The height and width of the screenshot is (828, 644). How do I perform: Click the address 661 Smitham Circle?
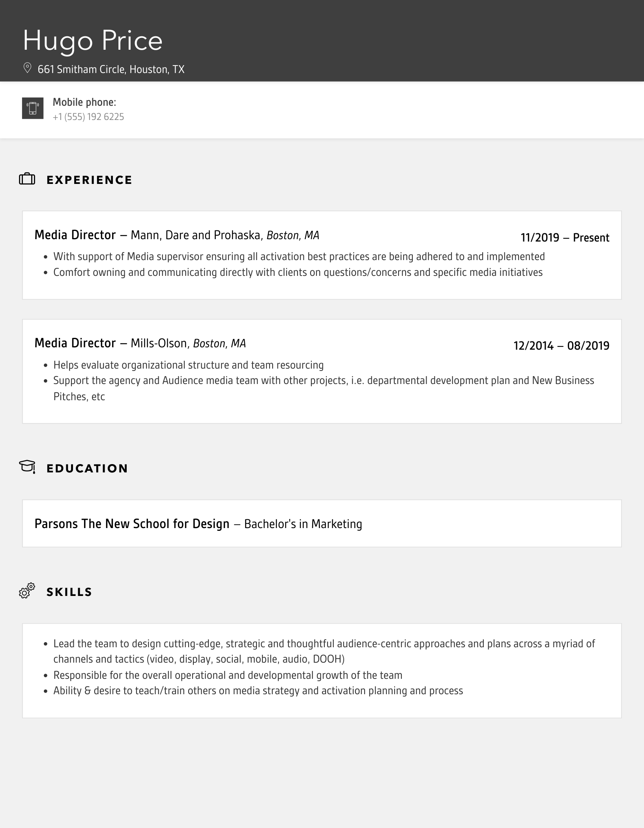(x=111, y=69)
